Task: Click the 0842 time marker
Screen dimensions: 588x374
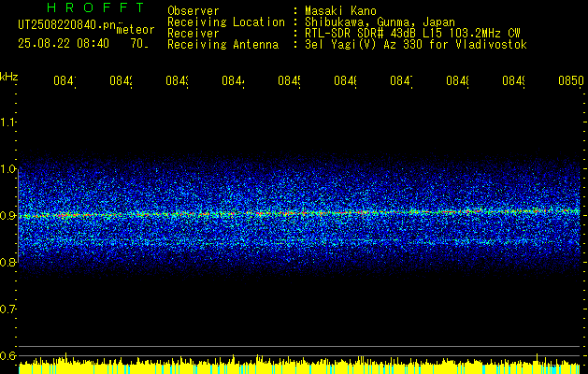Action: [121, 80]
